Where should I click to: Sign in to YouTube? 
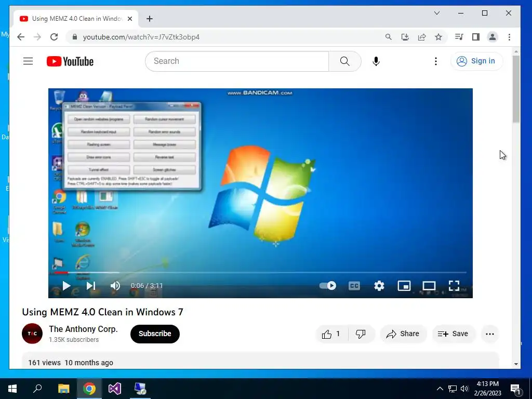pos(476,61)
